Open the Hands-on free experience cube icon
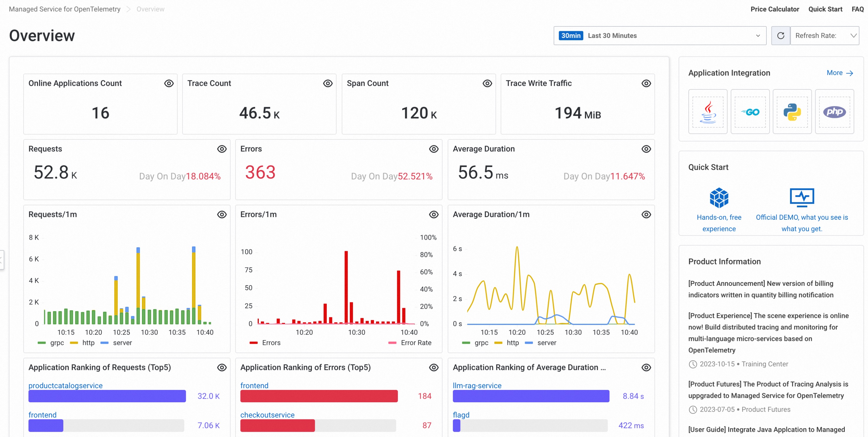 tap(719, 198)
